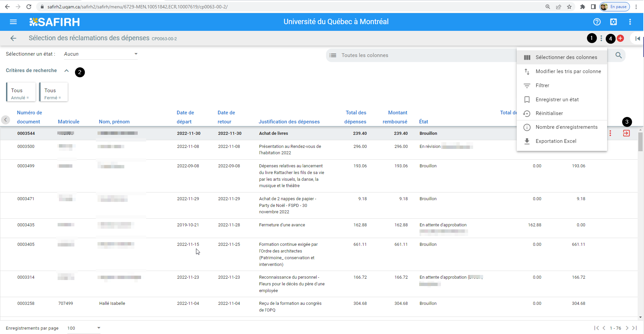
Task: Open records per page dropdown
Action: click(x=83, y=328)
